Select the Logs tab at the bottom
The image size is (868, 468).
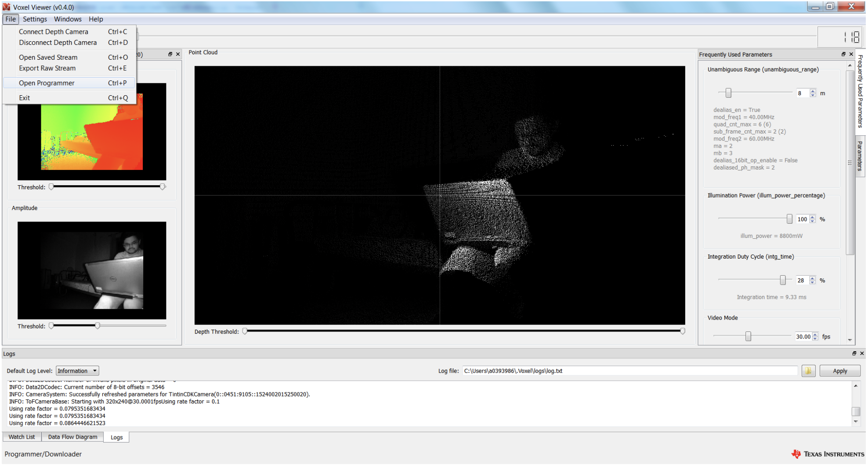116,437
